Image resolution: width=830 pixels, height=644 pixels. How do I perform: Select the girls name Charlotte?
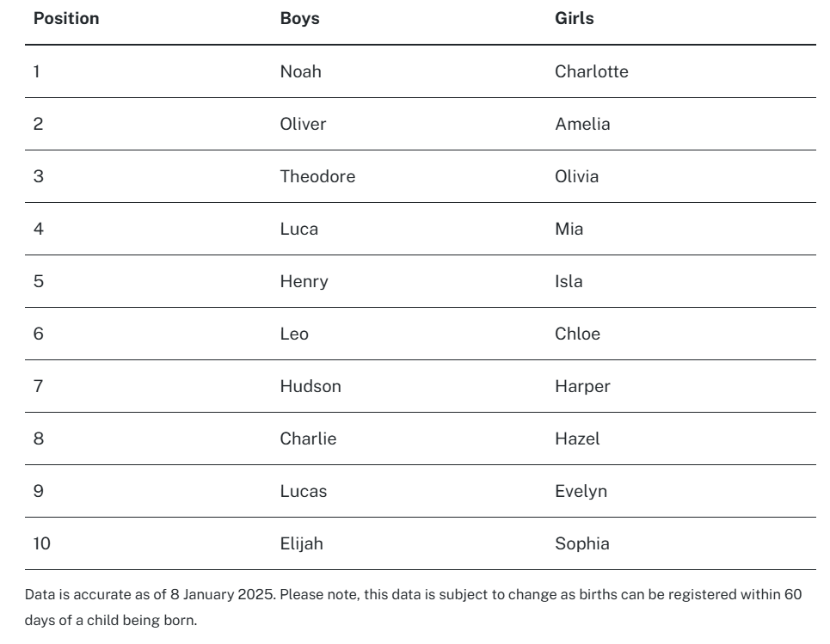[591, 71]
